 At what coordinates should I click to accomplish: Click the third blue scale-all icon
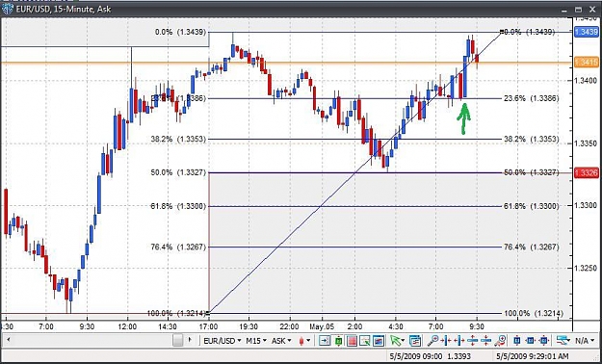[543, 341]
